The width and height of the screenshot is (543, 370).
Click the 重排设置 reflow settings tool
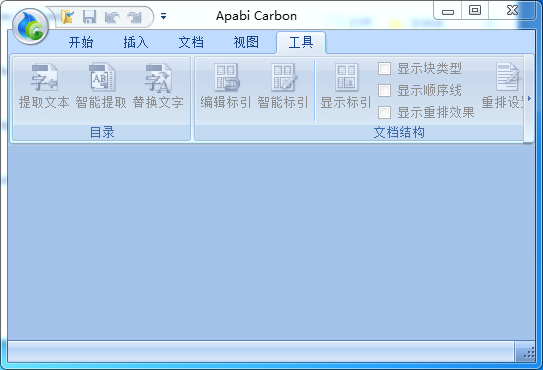click(x=502, y=86)
